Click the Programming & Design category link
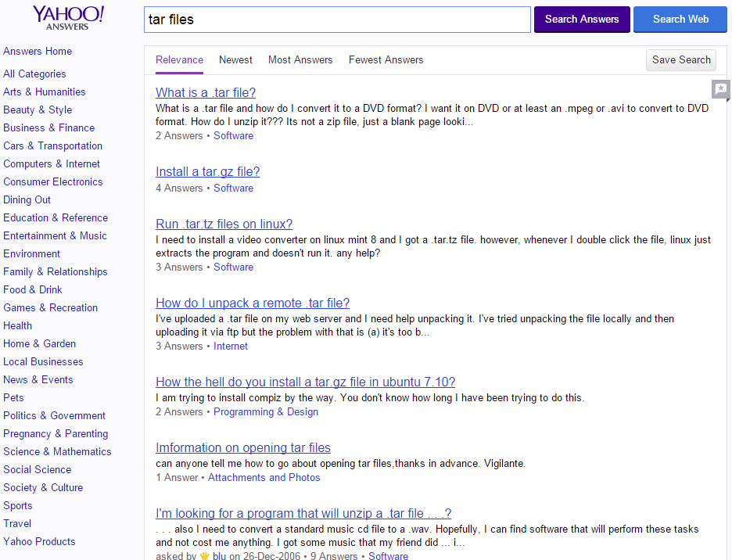 (266, 412)
